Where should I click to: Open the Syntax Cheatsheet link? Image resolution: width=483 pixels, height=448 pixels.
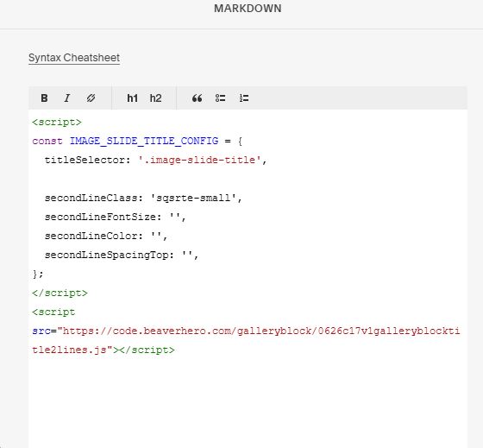tap(74, 58)
